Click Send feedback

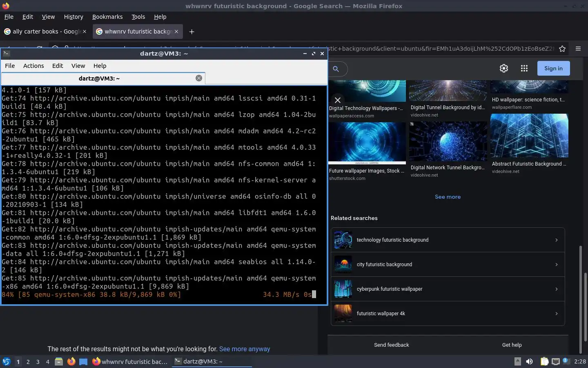pyautogui.click(x=391, y=345)
